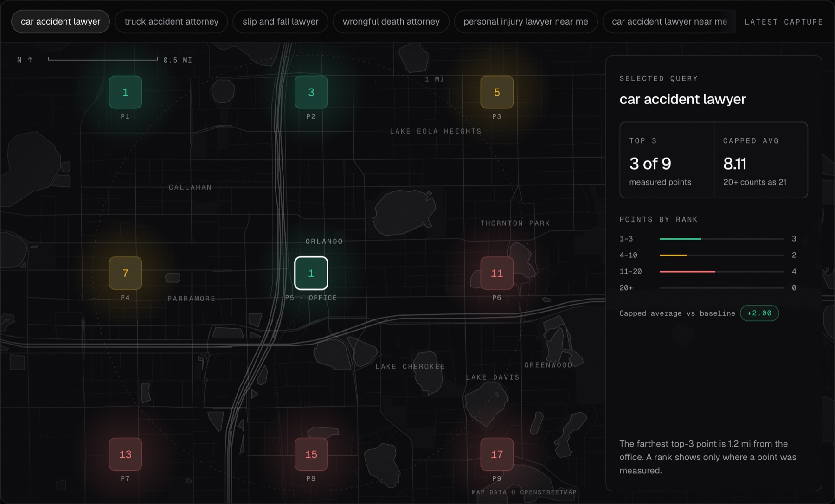Select 'personal injury lawyer near me' tab
Image resolution: width=835 pixels, height=504 pixels.
pyautogui.click(x=526, y=22)
